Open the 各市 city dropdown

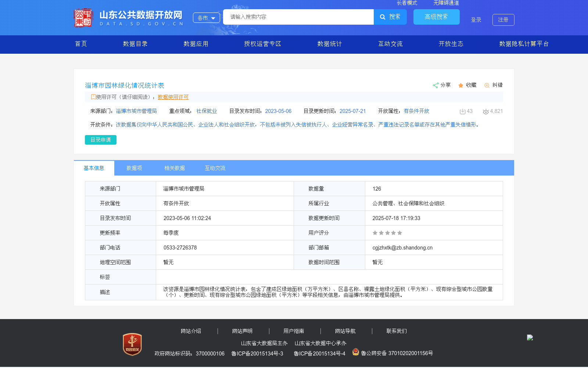207,18
